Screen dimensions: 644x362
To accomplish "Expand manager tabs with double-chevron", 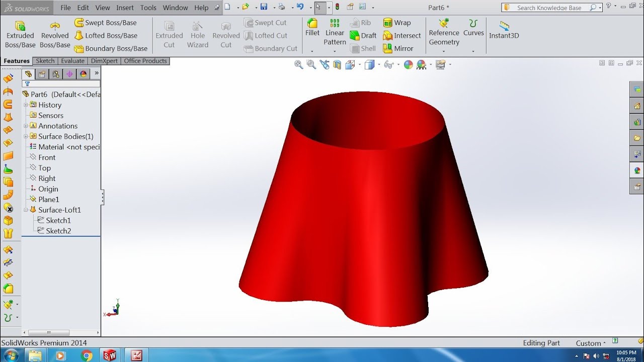I will click(97, 73).
